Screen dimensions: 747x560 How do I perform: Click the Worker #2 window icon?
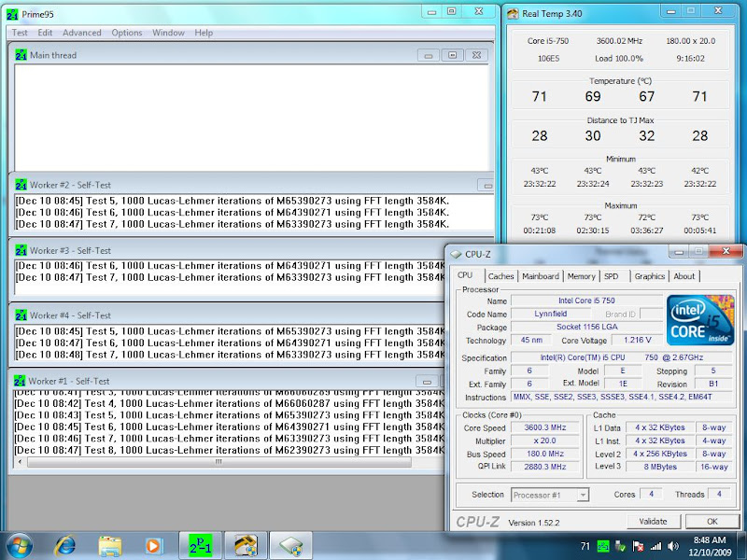[21, 185]
